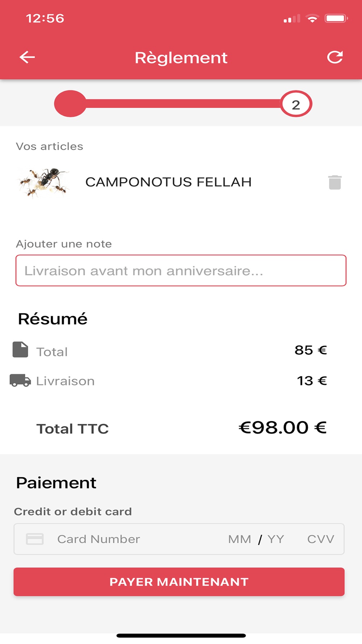Screen dimensions: 362x644
Task: Select step 2 in progress indicator
Action: click(x=296, y=104)
